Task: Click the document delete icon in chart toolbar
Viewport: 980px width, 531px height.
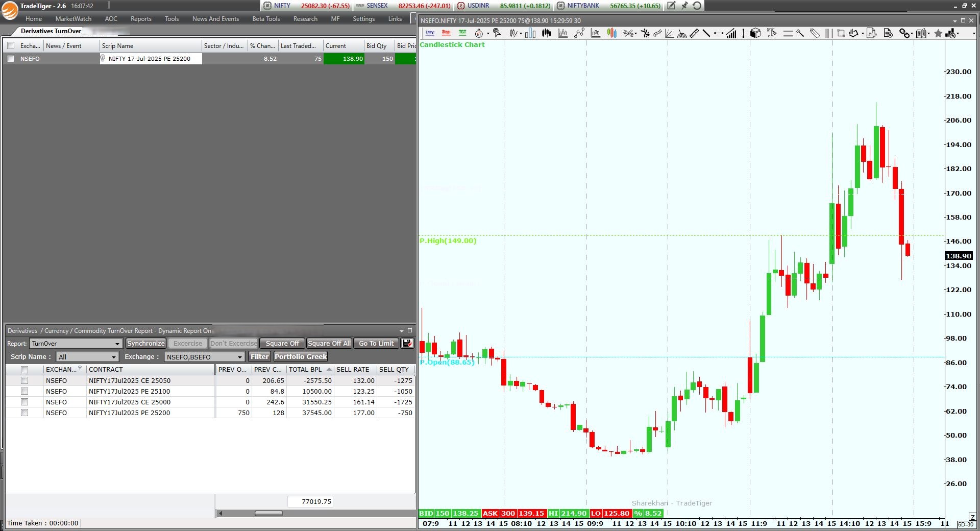Action: click(x=888, y=33)
